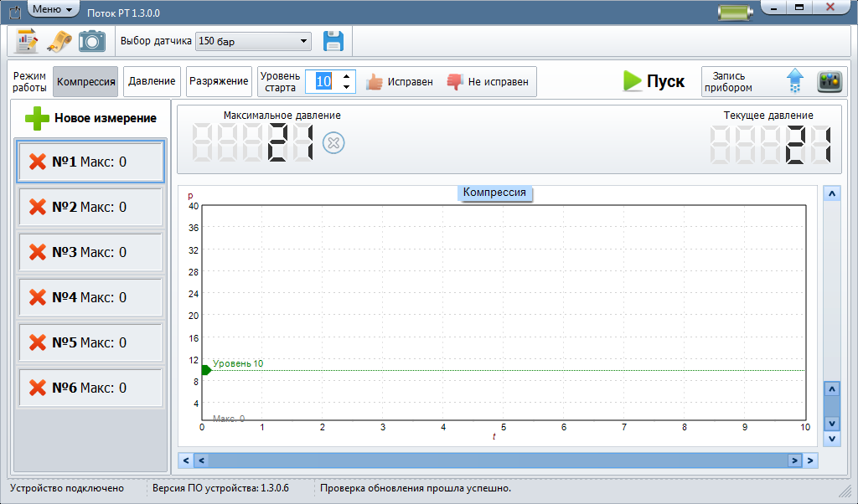Open the device settings sliders icon
Image resolution: width=858 pixels, height=504 pixels.
829,81
